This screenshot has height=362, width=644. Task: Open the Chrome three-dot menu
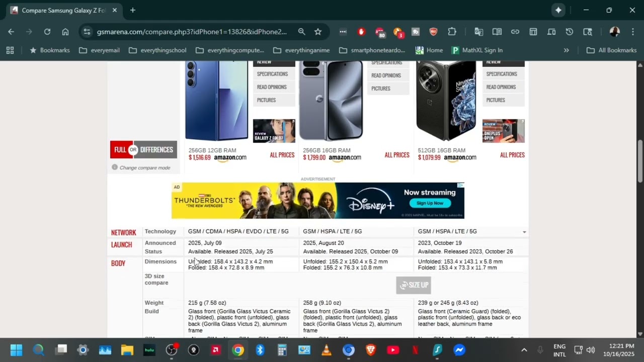(x=632, y=32)
